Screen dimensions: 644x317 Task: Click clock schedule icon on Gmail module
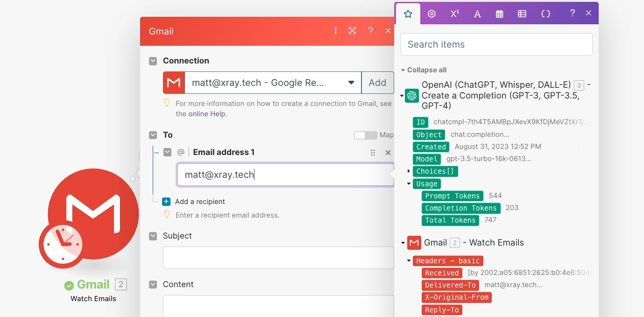pyautogui.click(x=62, y=244)
